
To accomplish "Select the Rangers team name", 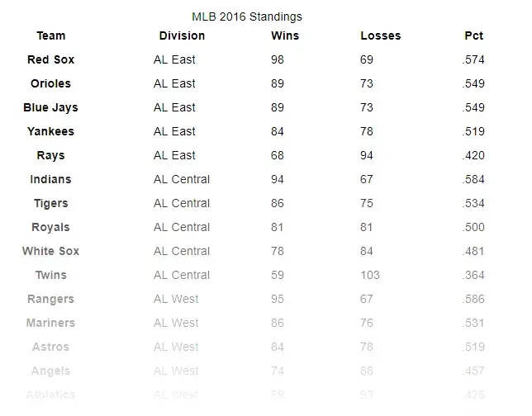I will point(51,300).
